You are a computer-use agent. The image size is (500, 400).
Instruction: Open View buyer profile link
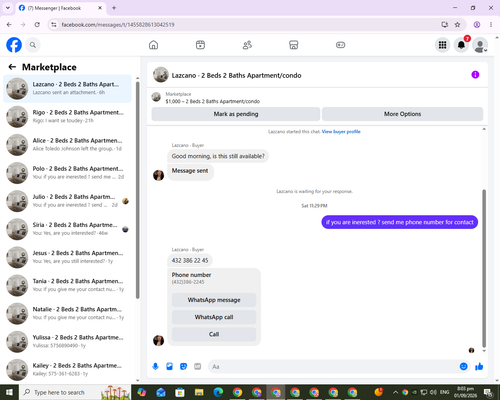341,132
